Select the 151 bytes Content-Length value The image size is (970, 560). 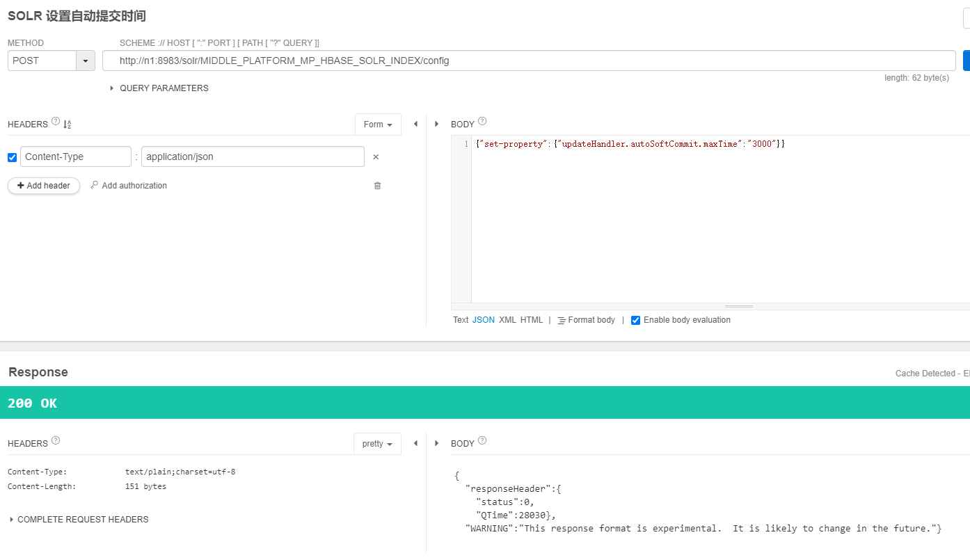coord(145,486)
